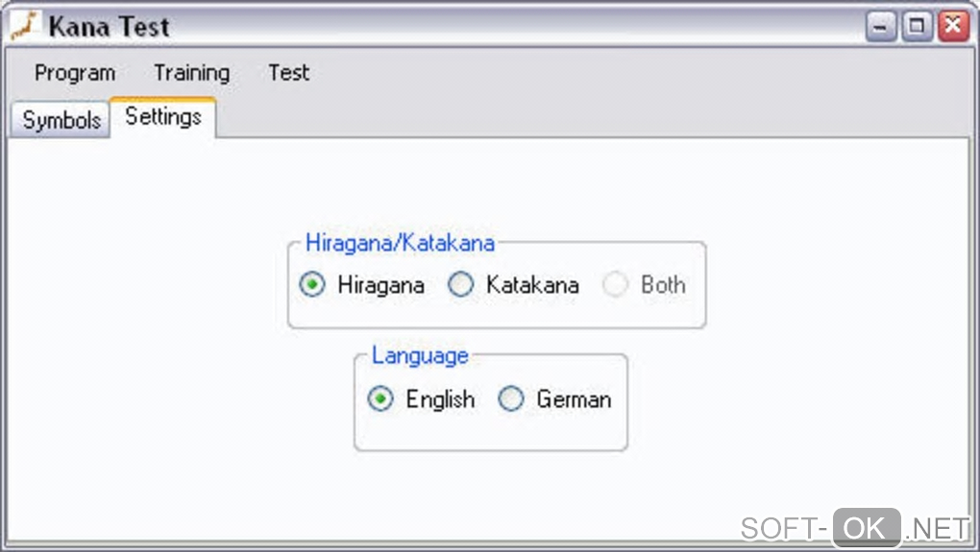The height and width of the screenshot is (552, 980).
Task: Select the Hiragana radio button
Action: point(312,285)
